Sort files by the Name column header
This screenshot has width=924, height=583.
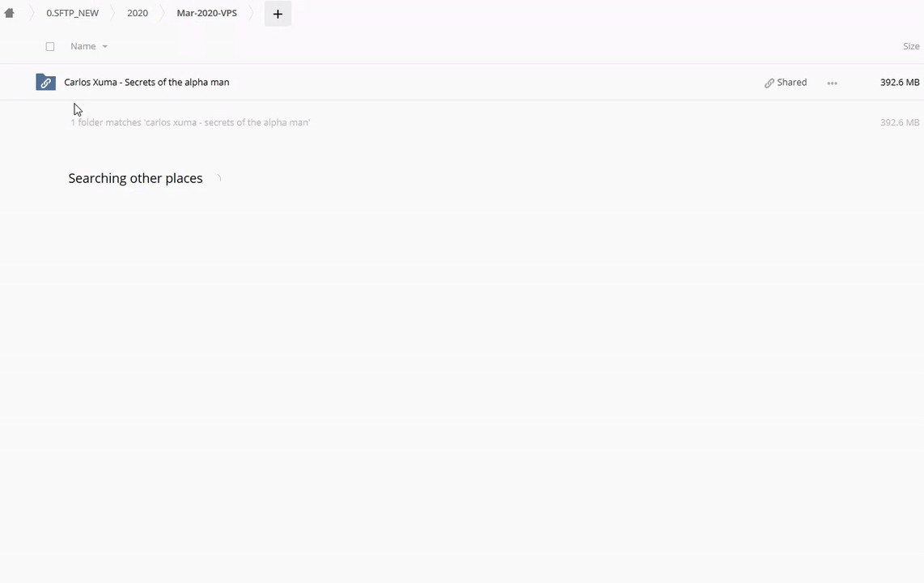point(83,47)
